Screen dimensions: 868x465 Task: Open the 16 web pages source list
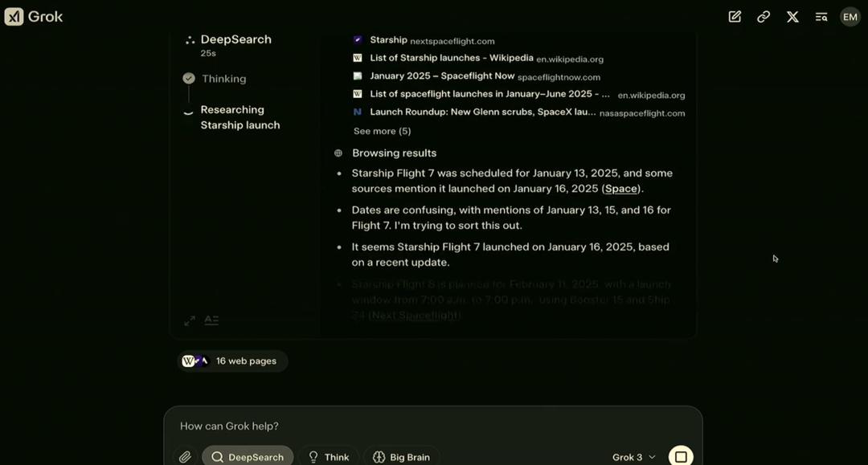[232, 361]
